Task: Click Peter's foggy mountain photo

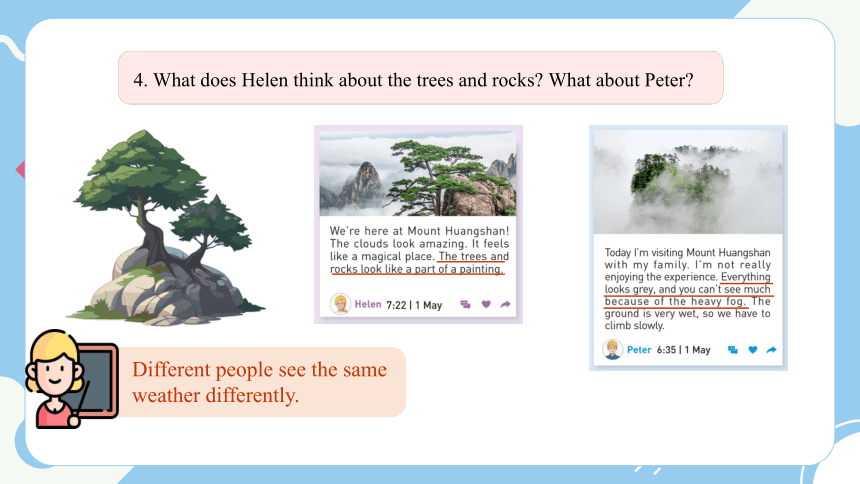Action: [688, 182]
